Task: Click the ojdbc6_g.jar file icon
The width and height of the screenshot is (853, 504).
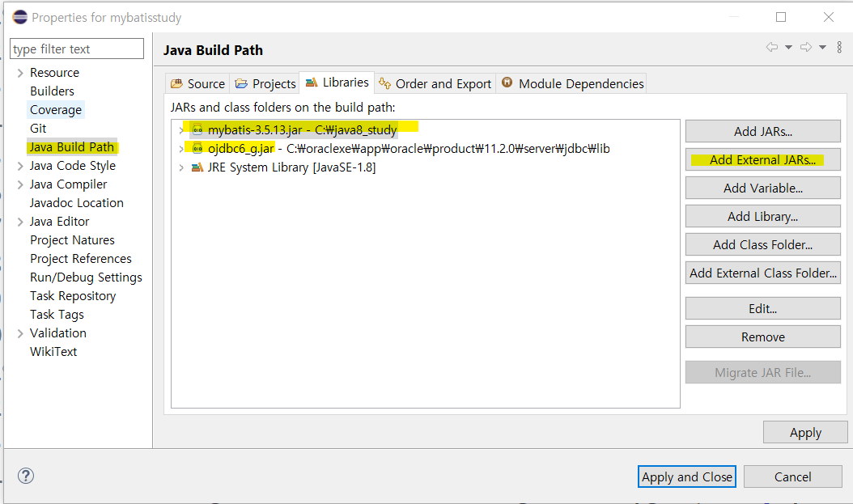Action: tap(197, 148)
